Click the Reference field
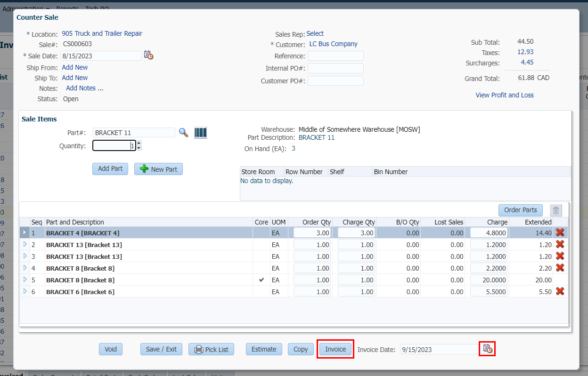588x376 pixels. coord(335,56)
